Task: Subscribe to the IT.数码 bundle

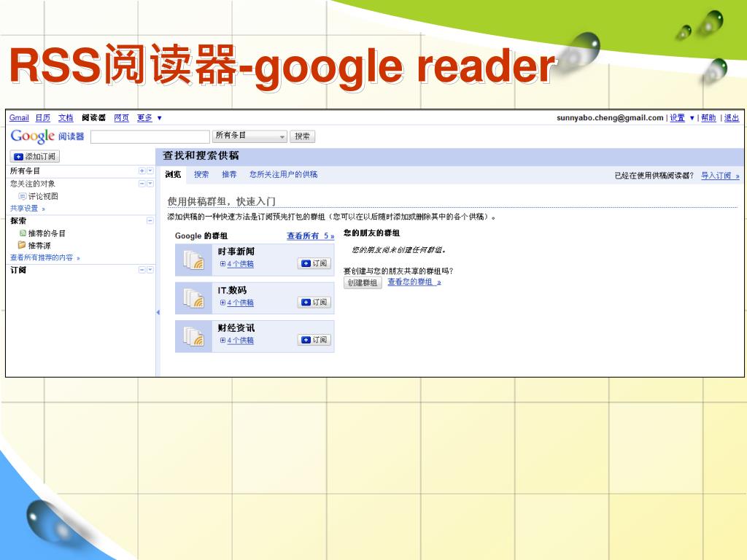Action: [314, 303]
